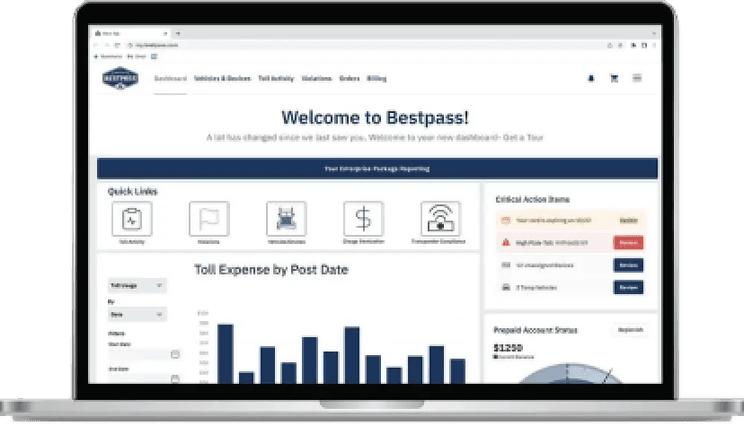Viewport: 744px width, 434px height.
Task: Click the Replenish button
Action: coord(629,330)
